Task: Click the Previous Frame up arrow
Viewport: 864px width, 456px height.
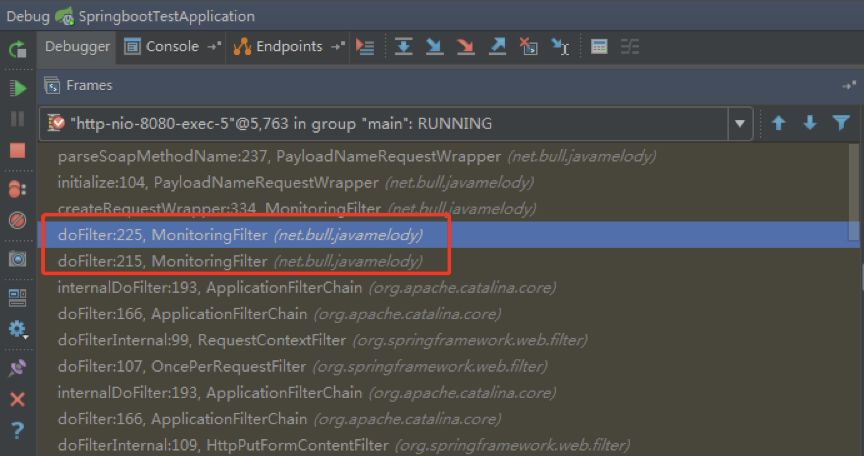Action: click(x=779, y=123)
